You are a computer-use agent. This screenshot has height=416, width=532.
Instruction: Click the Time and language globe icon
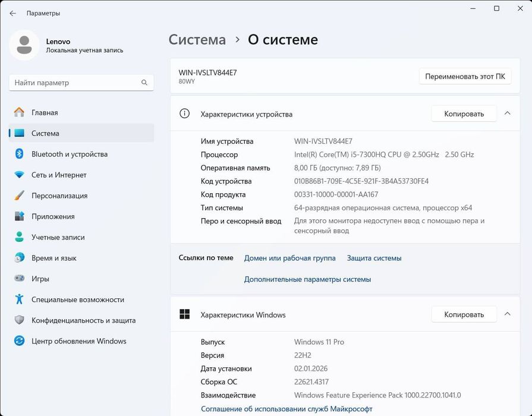[19, 258]
